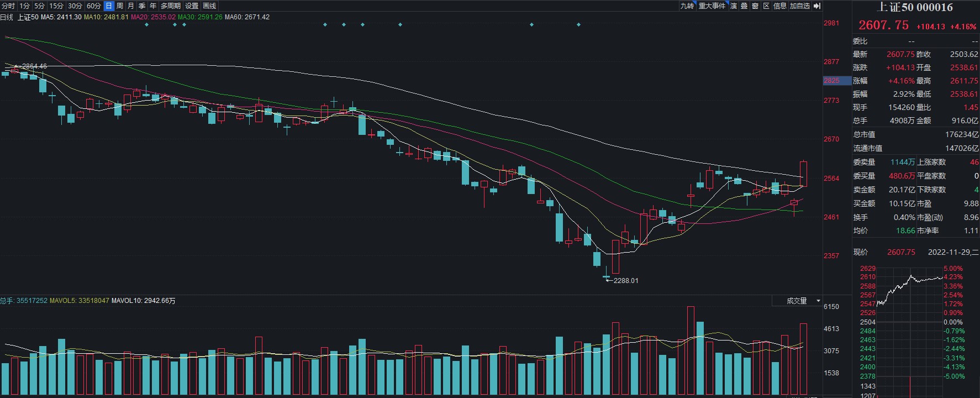Click the 演 (replay) toolbar icon

(x=734, y=6)
